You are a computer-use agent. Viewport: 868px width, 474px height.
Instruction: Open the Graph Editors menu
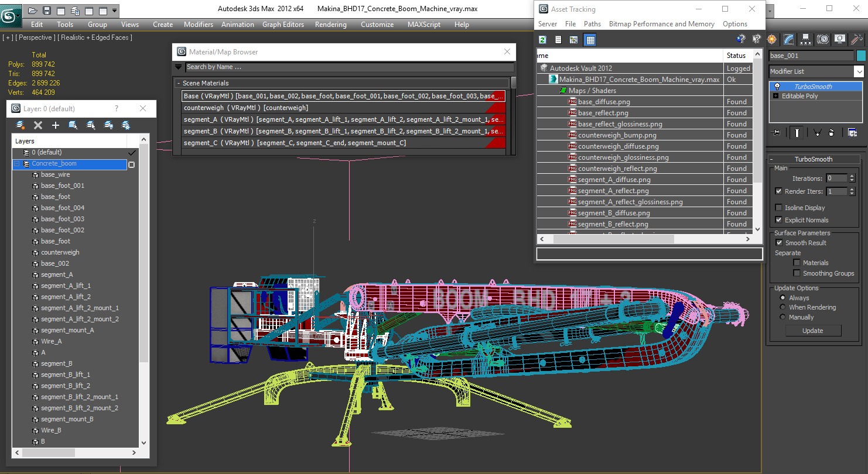pyautogui.click(x=283, y=25)
